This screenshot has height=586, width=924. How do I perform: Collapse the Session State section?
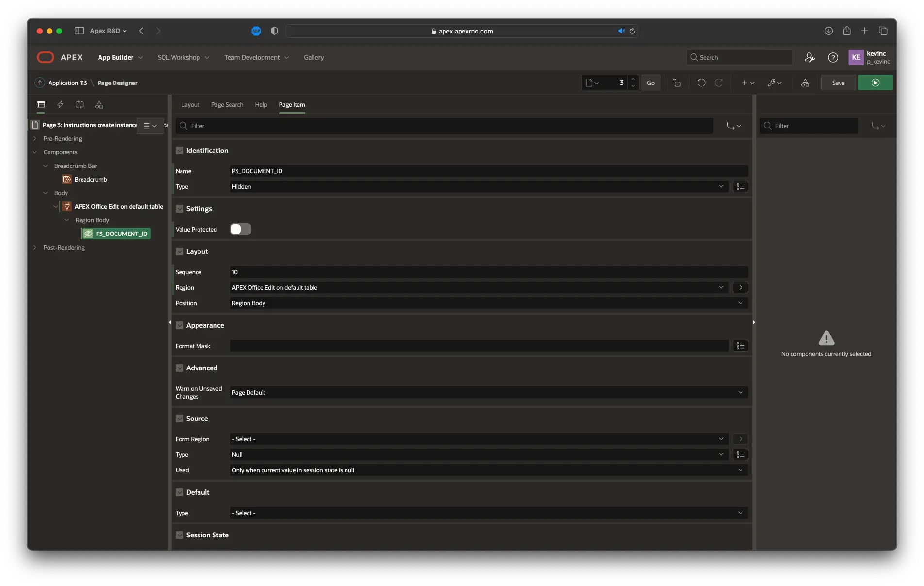pyautogui.click(x=180, y=535)
